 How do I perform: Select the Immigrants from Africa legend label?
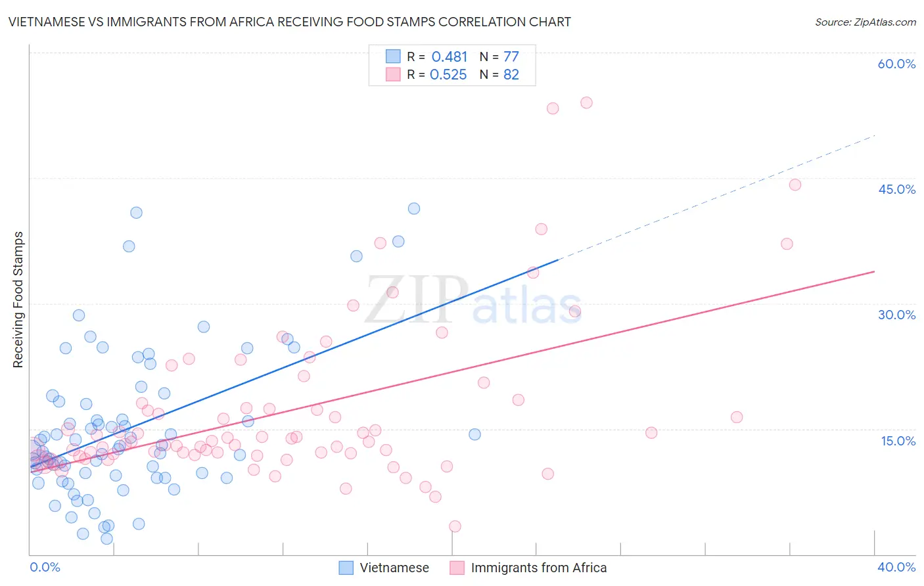(539, 568)
